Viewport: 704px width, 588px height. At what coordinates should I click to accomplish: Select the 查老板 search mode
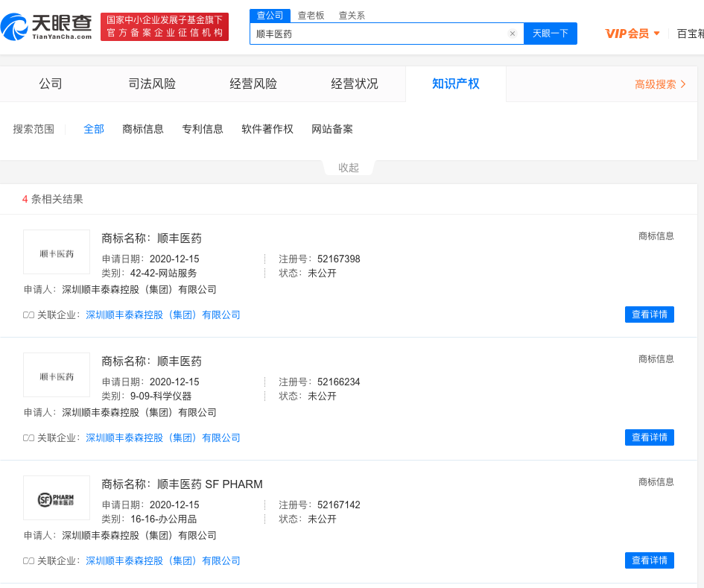311,15
